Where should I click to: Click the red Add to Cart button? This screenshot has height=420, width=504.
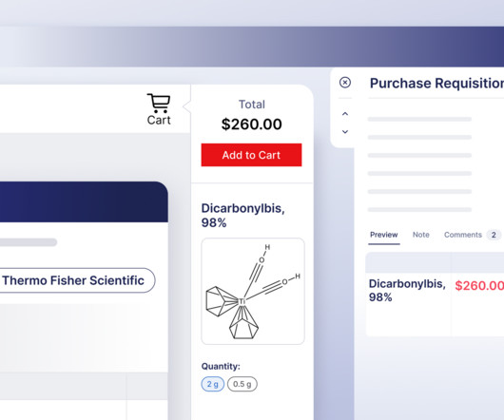click(x=251, y=155)
